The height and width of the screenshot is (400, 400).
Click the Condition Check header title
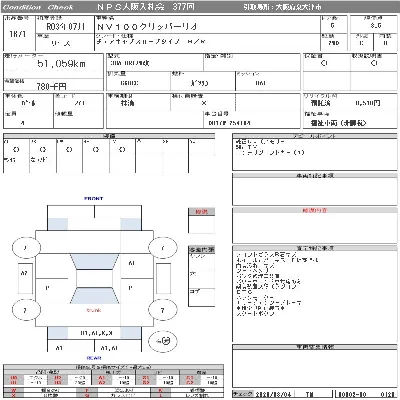(x=38, y=7)
